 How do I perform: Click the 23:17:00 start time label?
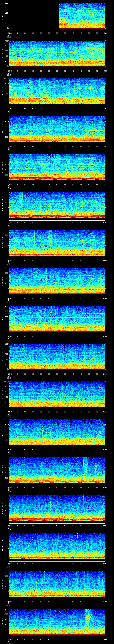tap(9, 525)
